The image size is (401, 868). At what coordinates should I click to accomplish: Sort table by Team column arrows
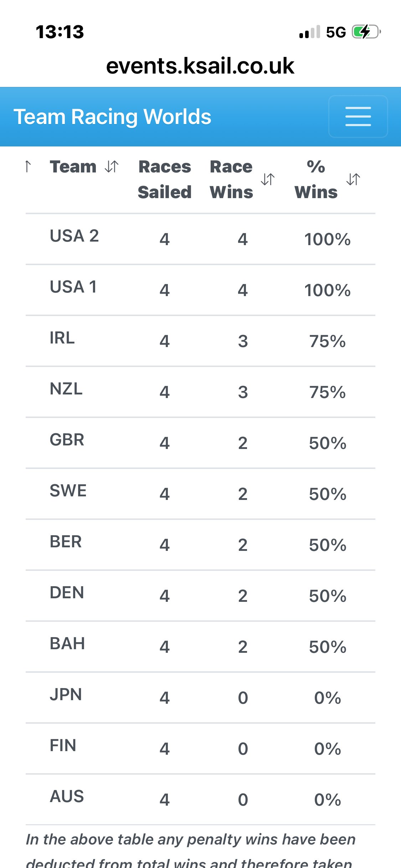pyautogui.click(x=112, y=166)
